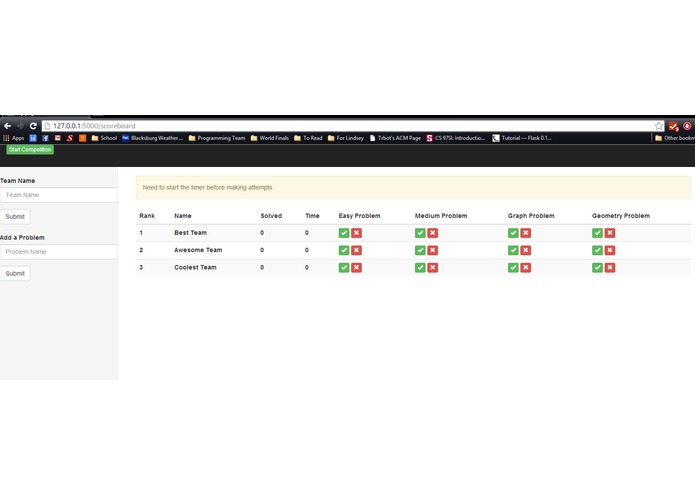The image size is (695, 494).
Task: Mark Easy Problem wrong for Best Team
Action: (x=356, y=233)
